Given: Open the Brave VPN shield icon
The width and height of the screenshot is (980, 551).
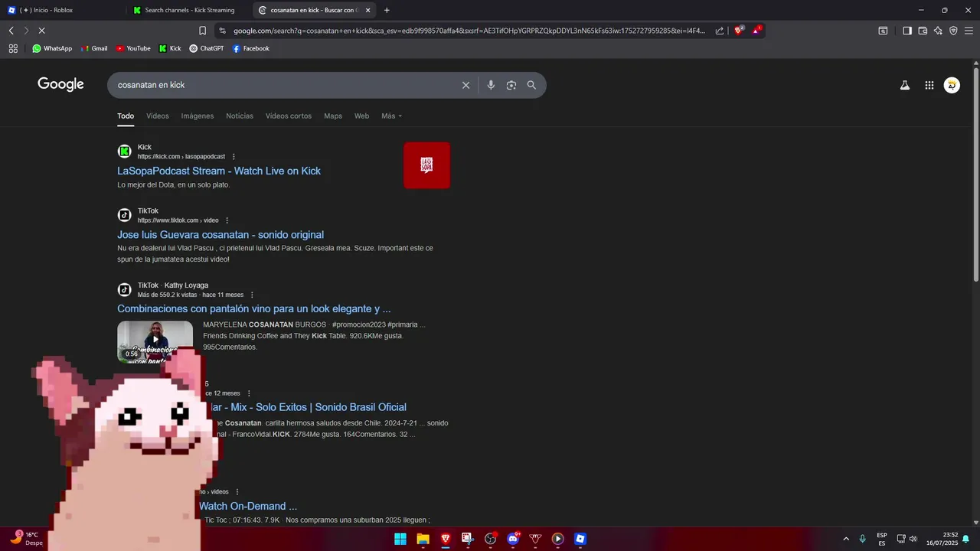Looking at the screenshot, I should point(953,31).
